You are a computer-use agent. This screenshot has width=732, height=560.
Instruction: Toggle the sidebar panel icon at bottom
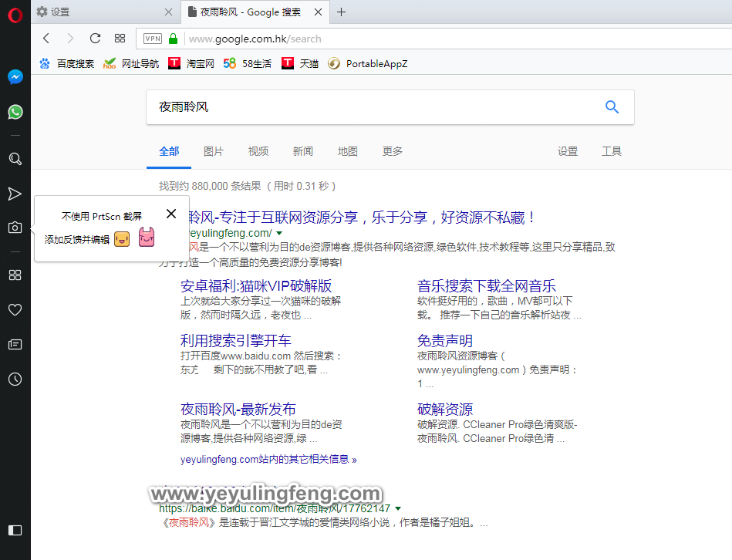(15, 530)
